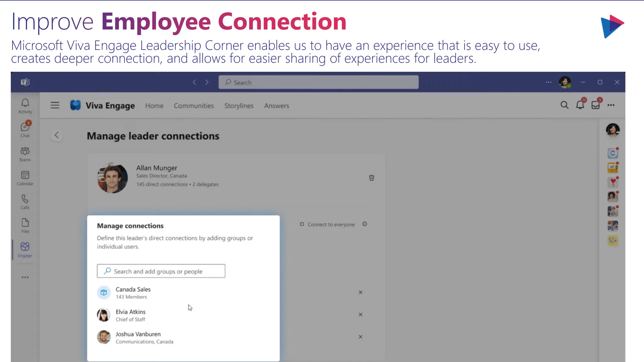Open title bar settings and more ellipsis
Image resolution: width=644 pixels, height=362 pixels.
[549, 82]
